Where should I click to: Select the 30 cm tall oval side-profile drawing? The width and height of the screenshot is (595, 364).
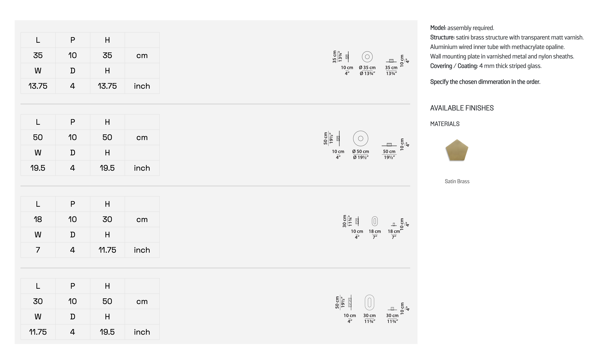(357, 221)
